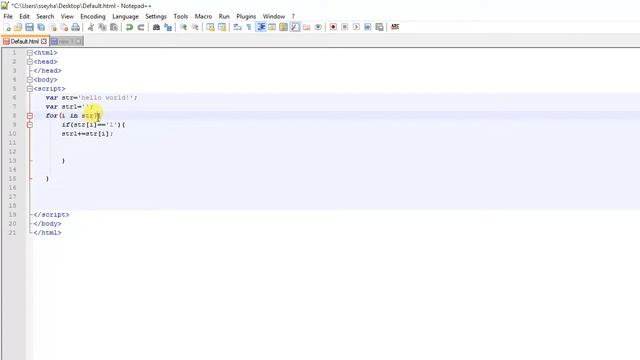Click the Save Recorded Macro icon
The image size is (640, 360).
[379, 27]
